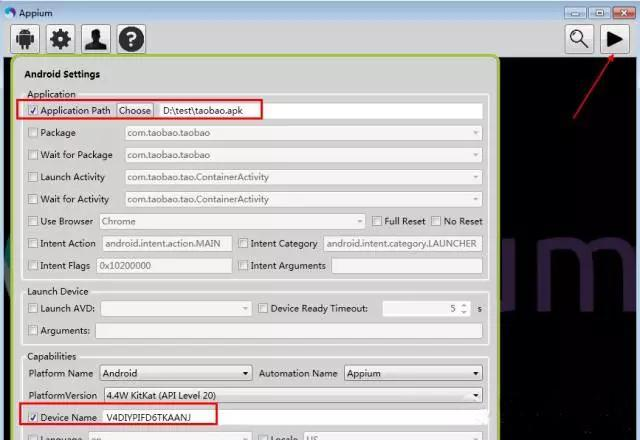Viewport: 640px width, 440px height.
Task: Click the application path field D:\test\taobao.apk
Action: [x=321, y=111]
